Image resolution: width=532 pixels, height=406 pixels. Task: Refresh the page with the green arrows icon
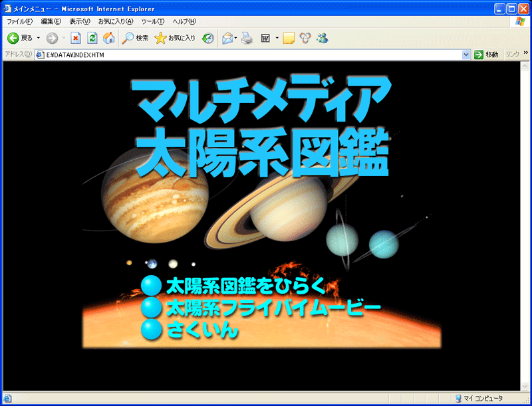(x=92, y=38)
